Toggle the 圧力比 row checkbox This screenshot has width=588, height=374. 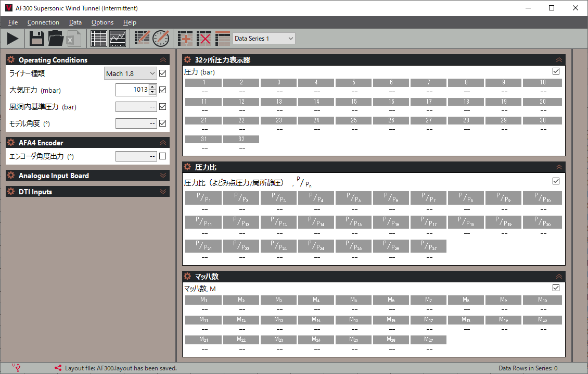(x=556, y=181)
